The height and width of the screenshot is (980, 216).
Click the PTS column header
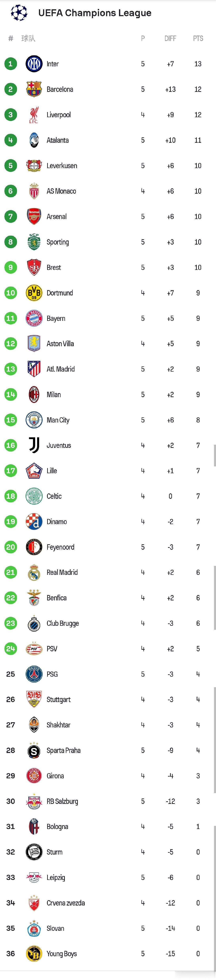(x=198, y=38)
